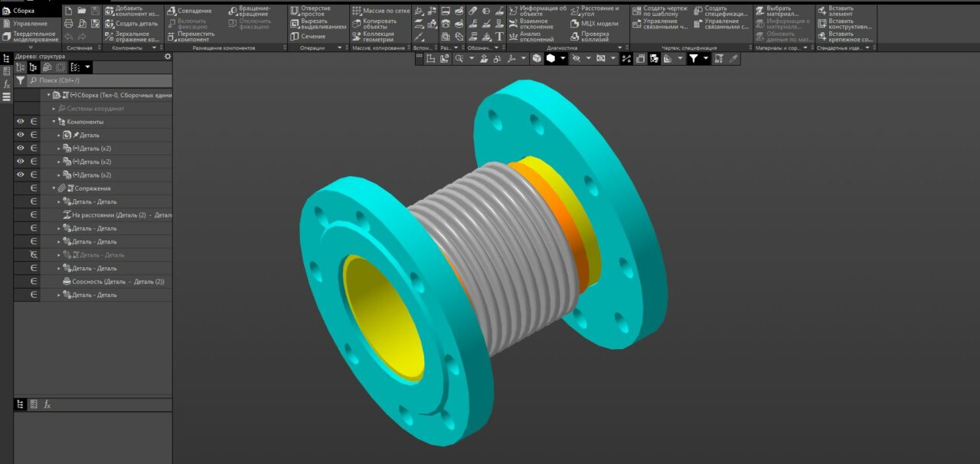Image resolution: width=980 pixels, height=464 pixels.
Task: Click the funnel filter icon beside the tree search
Action: (x=21, y=80)
